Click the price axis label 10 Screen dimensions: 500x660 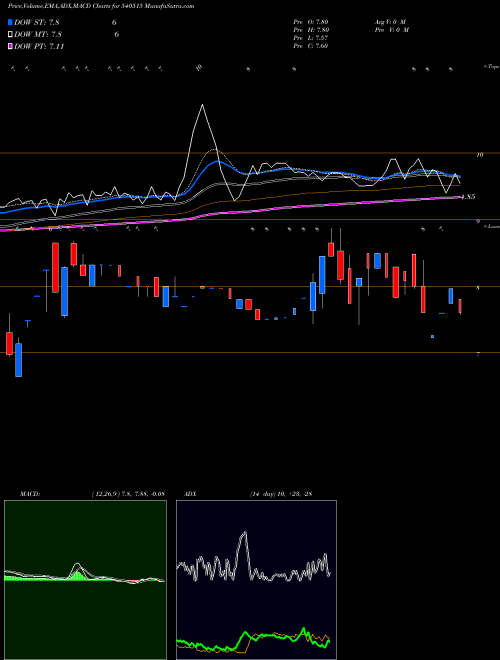click(480, 155)
